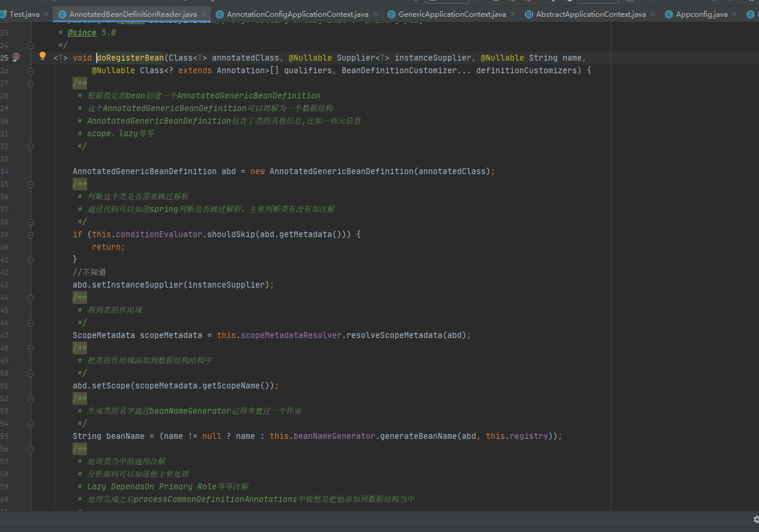Fold the comment starting on line 27
The height and width of the screenshot is (532, 759).
point(31,83)
